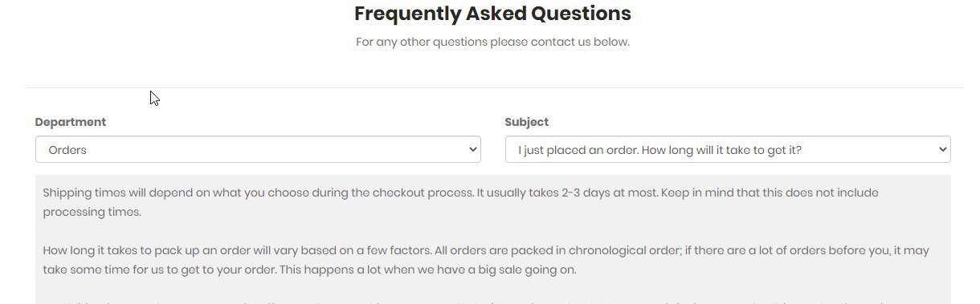Screen dimensions: 980x304
Task: Click the partially cut-off last answer line
Action: (x=486, y=302)
